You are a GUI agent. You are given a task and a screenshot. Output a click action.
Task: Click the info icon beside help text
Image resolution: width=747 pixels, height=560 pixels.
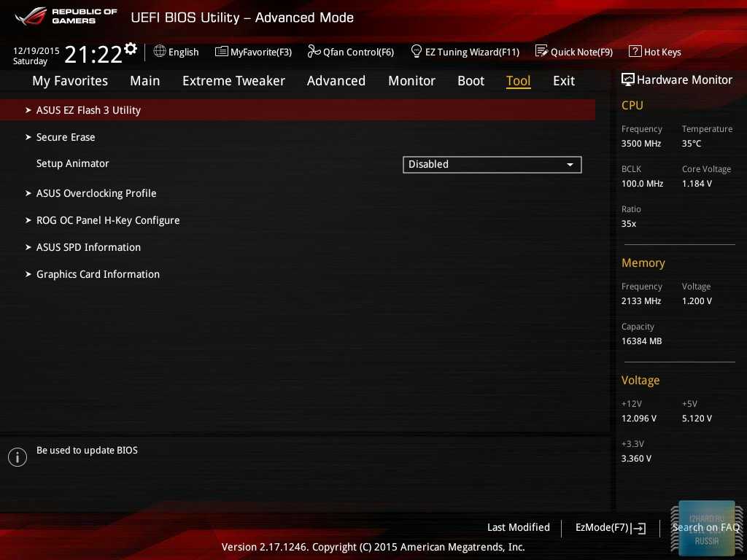pos(18,457)
